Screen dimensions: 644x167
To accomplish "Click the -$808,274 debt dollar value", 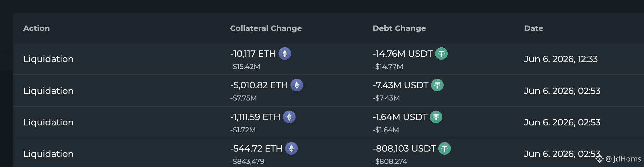I will [x=390, y=161].
